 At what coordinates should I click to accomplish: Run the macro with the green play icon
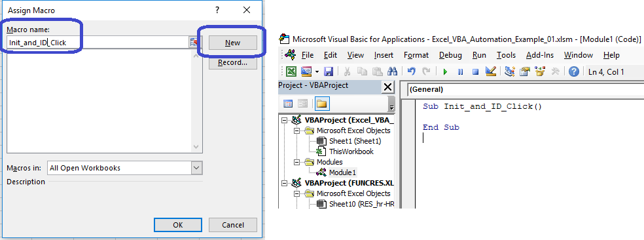pos(445,72)
